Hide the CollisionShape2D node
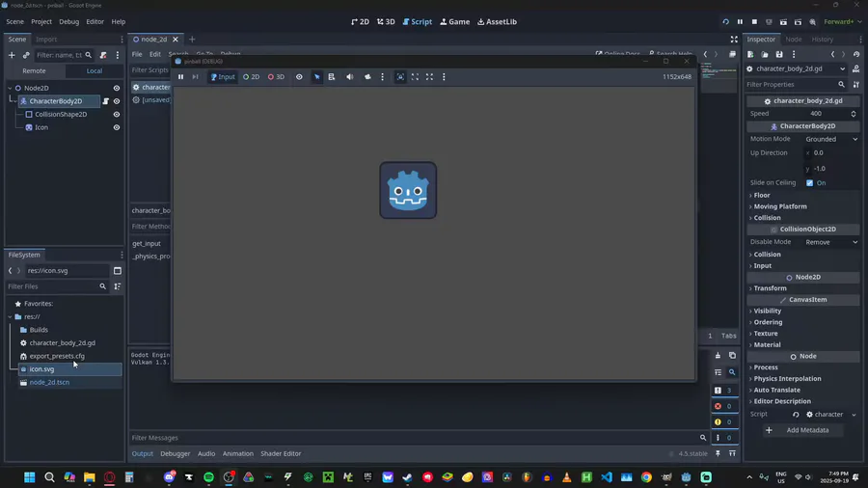Screen dimensions: 868x488 pyautogui.click(x=117, y=115)
